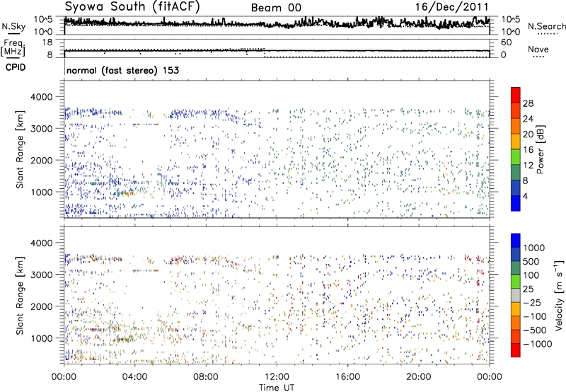Click the '16:00' time tick label
566x392 pixels.
pos(347,377)
